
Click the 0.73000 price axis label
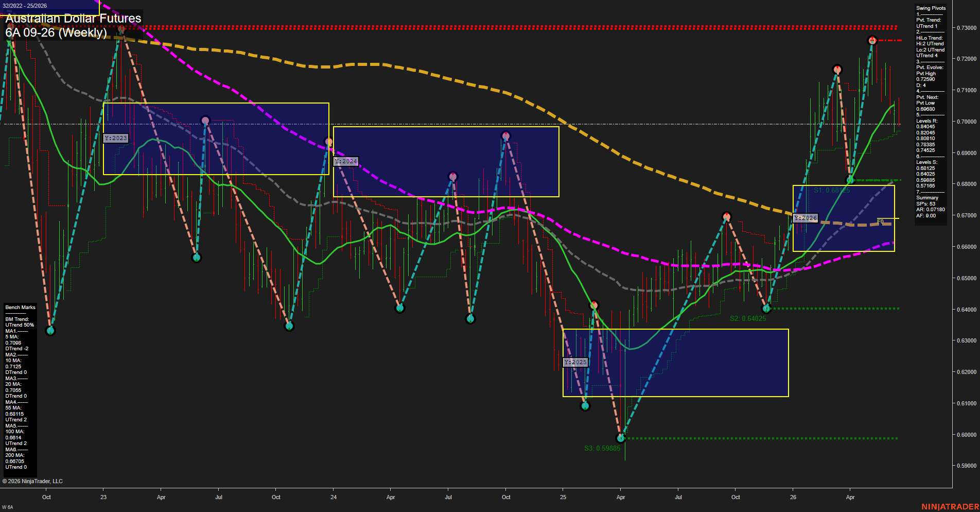(966, 28)
